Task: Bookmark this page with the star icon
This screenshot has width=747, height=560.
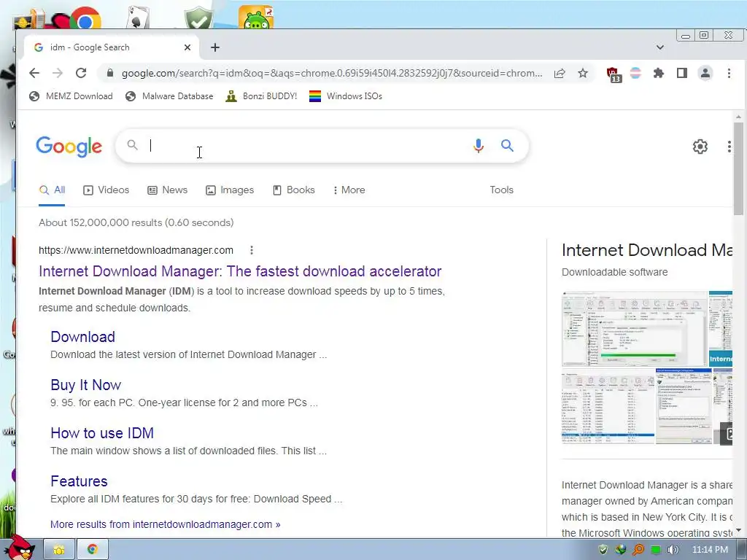Action: 583,73
